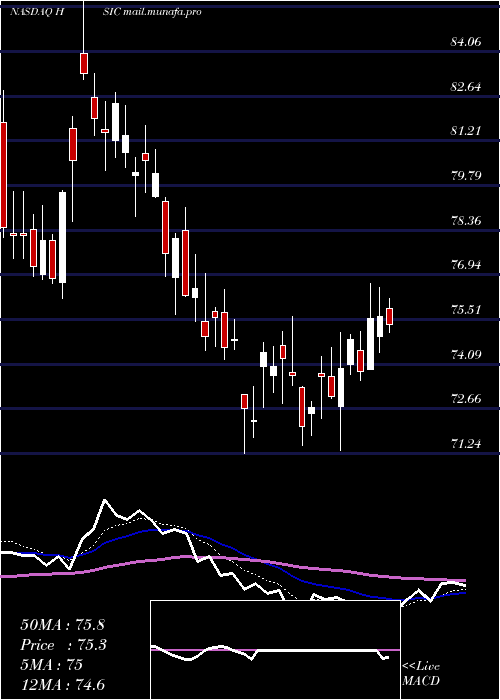The height and width of the screenshot is (700, 500).
Task: Click the <<Live MACD label
Action: (421, 674)
